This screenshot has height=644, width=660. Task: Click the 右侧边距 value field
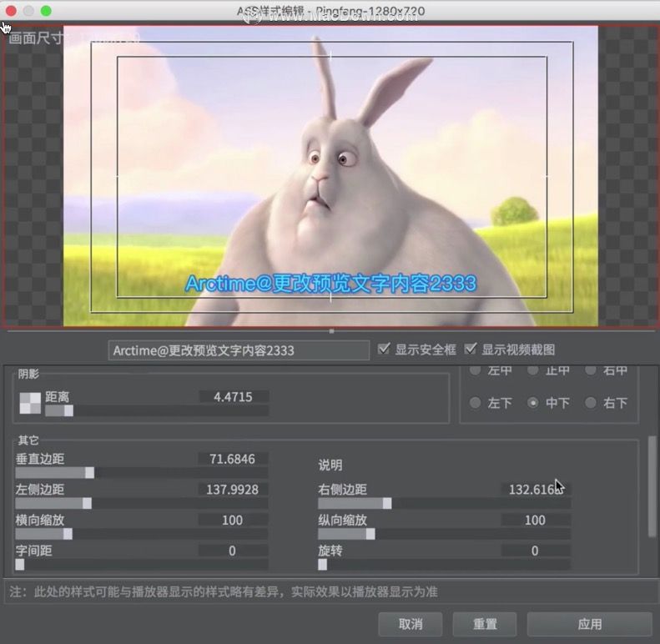536,490
